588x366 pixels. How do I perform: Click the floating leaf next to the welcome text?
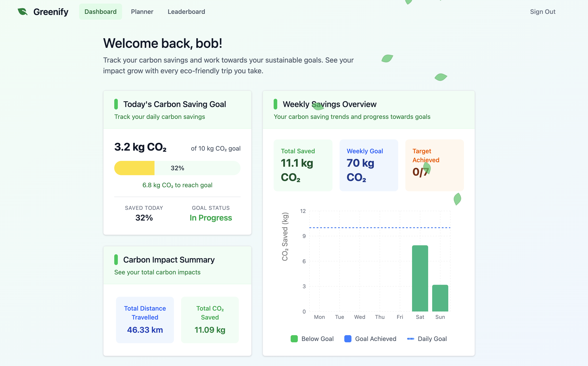click(387, 59)
